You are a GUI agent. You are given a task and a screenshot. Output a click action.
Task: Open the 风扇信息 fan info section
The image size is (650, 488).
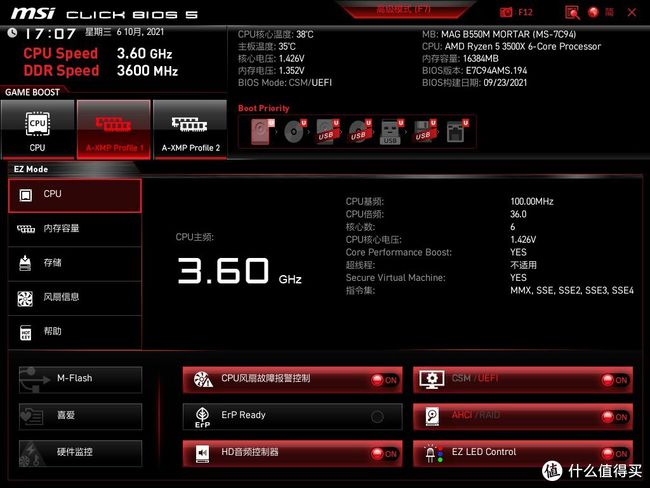(75, 298)
